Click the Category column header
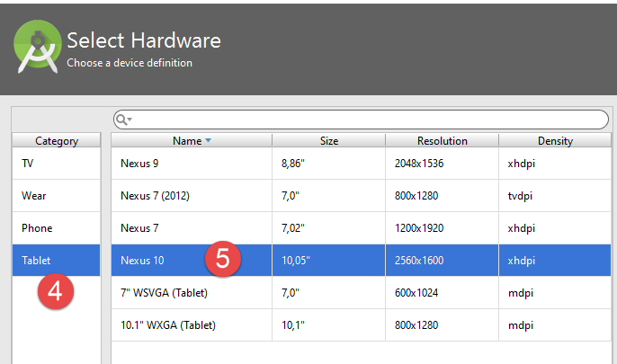This screenshot has height=364, width=617. (x=57, y=141)
